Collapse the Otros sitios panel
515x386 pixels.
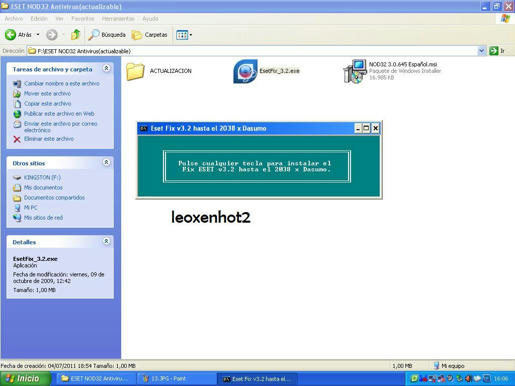(106, 162)
